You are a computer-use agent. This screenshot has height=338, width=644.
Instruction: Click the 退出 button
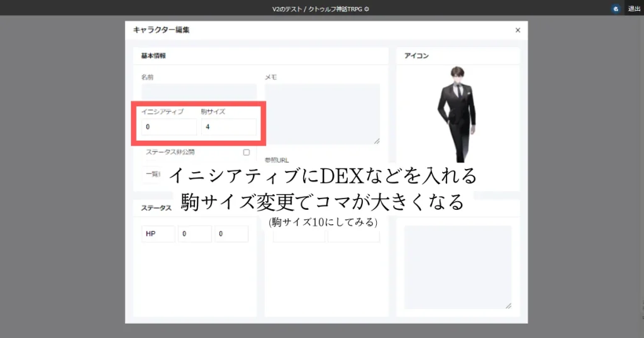(634, 9)
